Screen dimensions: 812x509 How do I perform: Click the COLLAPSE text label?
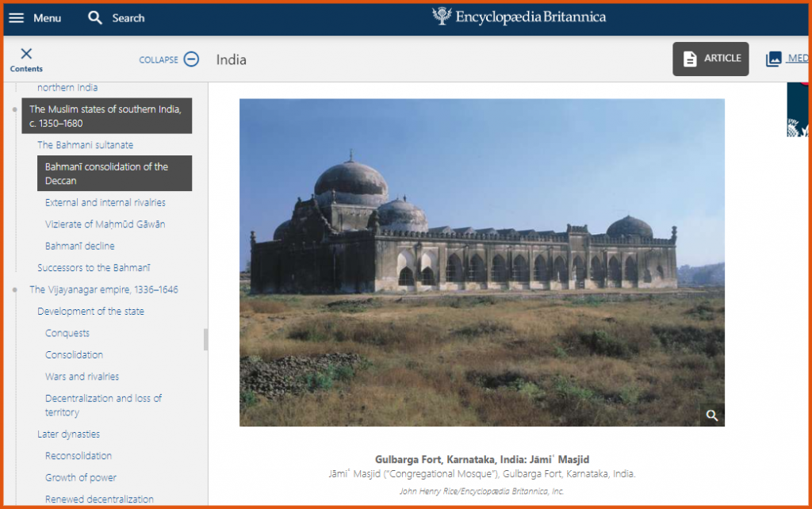tap(159, 59)
